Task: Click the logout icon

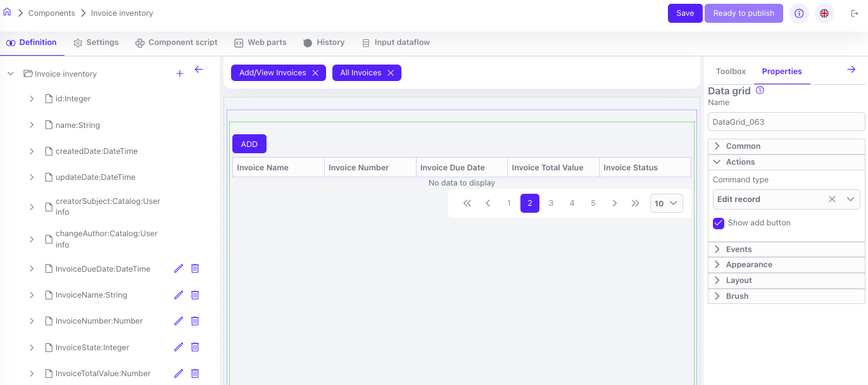Action: point(854,13)
